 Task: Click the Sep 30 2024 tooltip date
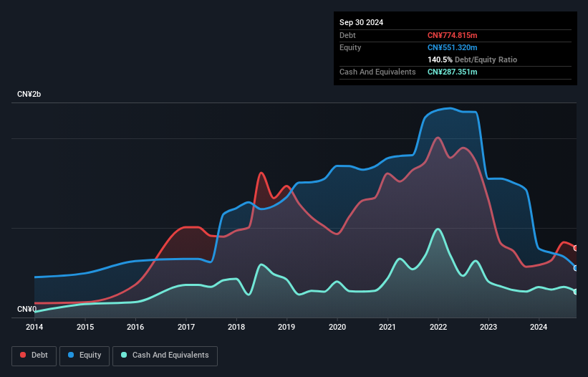361,22
